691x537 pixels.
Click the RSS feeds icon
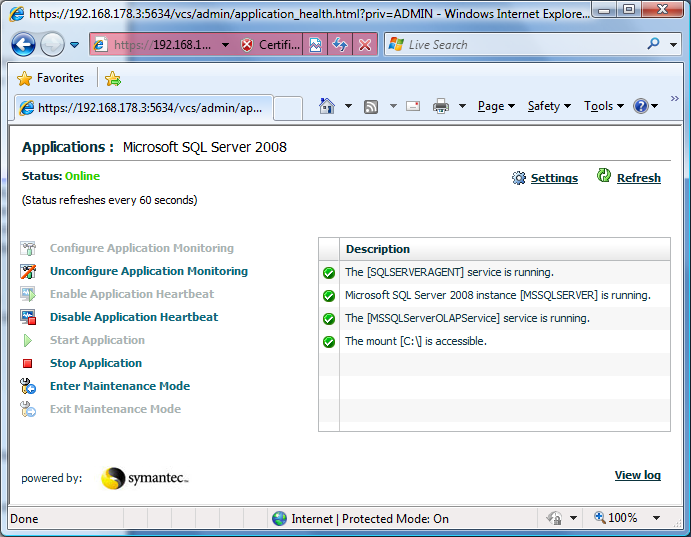[371, 106]
